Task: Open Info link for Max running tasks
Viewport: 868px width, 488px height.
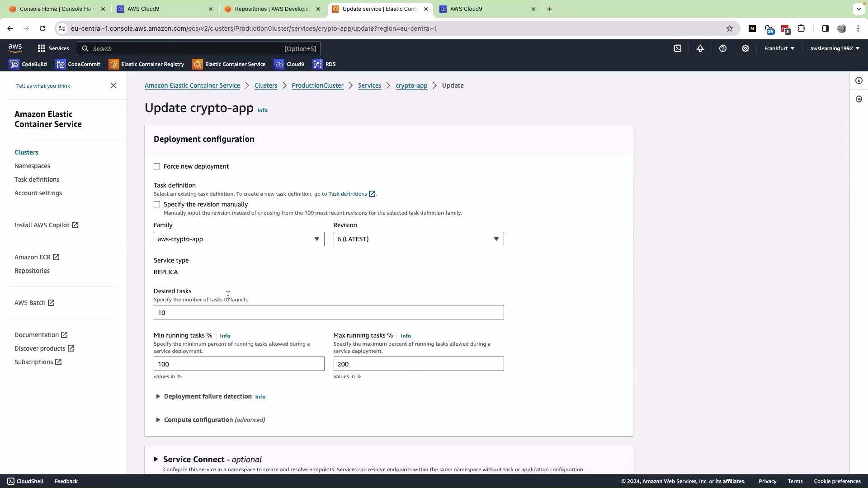Action: click(406, 336)
